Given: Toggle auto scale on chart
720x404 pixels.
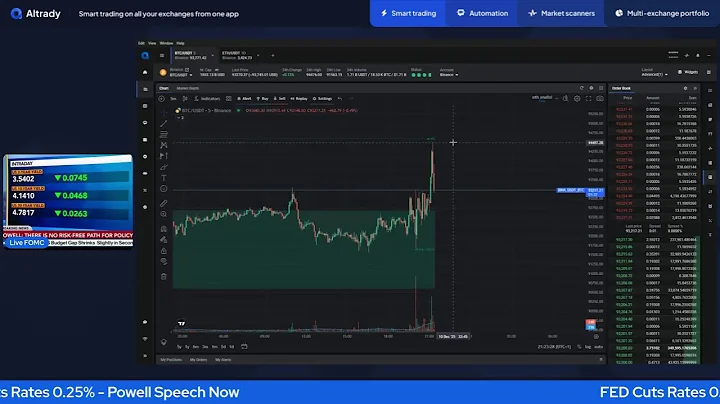Looking at the screenshot, I should point(598,347).
